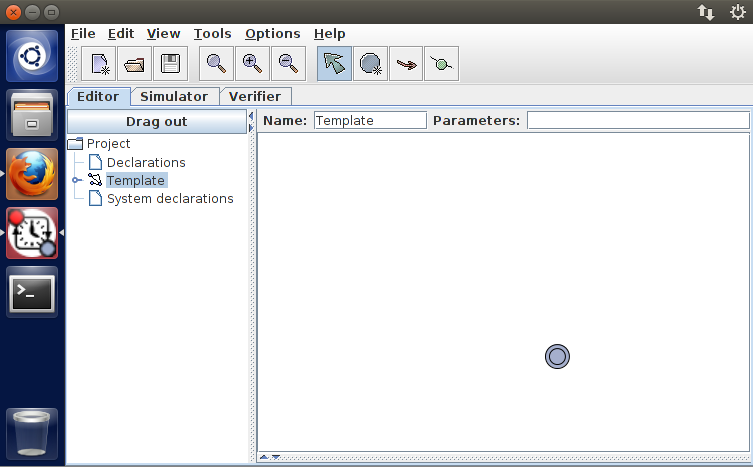Zoom out with the minus magnifier icon
This screenshot has height=467, width=753.
point(288,64)
